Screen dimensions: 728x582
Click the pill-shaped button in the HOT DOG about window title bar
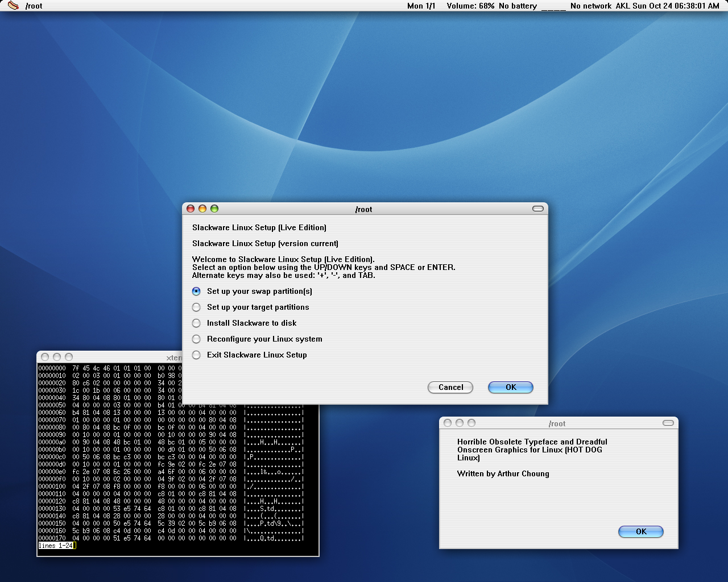[x=668, y=423]
